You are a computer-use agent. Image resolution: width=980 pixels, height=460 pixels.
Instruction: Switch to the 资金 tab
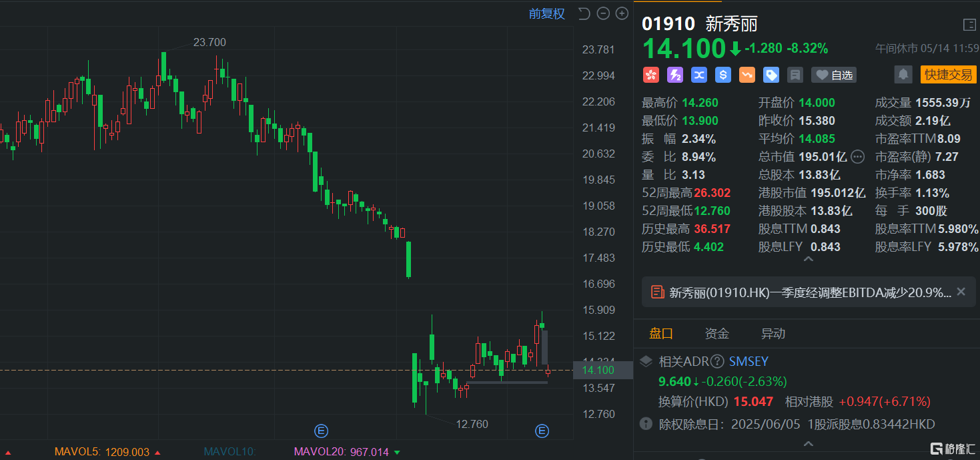coord(717,334)
